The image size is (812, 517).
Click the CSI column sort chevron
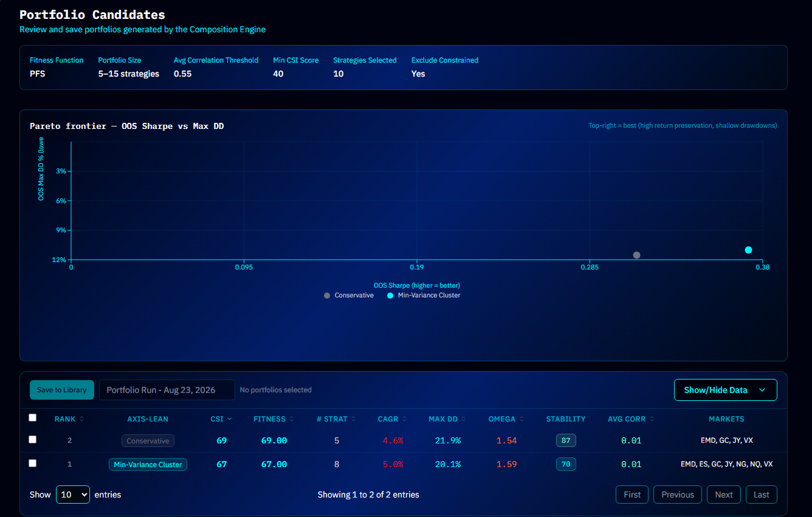(x=230, y=419)
